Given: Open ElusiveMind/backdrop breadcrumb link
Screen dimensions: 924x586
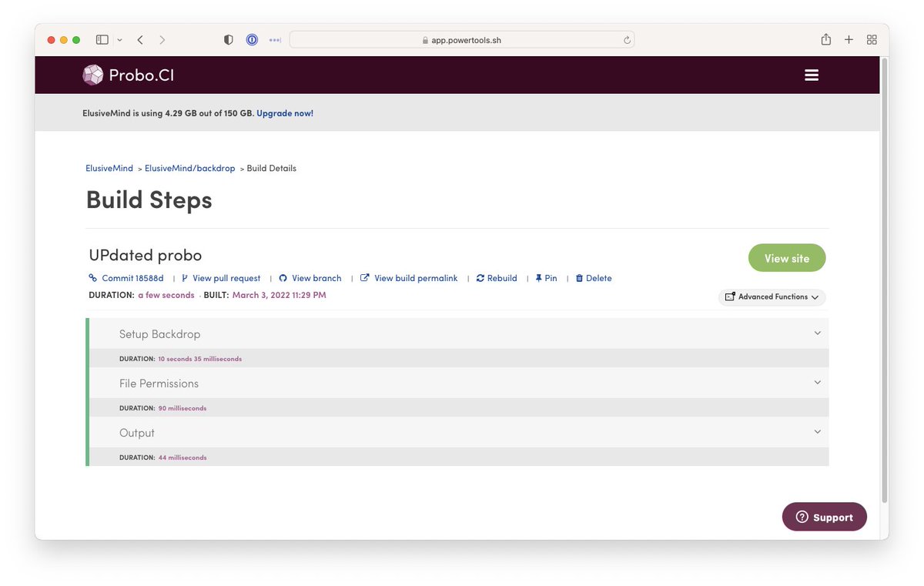Looking at the screenshot, I should point(190,168).
